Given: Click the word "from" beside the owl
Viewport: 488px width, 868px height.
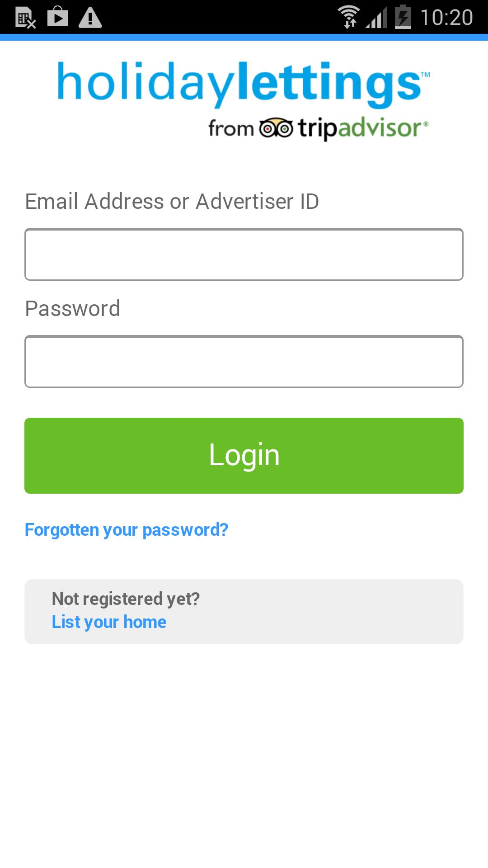Looking at the screenshot, I should tap(230, 129).
